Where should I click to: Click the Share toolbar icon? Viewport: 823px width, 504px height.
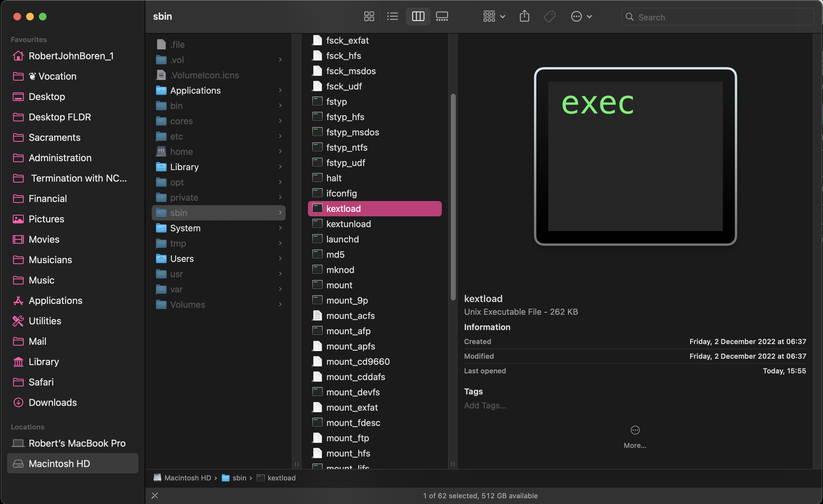[x=524, y=16]
